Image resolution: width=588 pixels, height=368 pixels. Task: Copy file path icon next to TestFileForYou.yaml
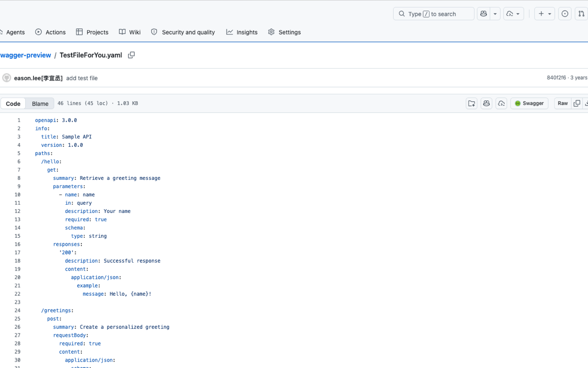[131, 55]
